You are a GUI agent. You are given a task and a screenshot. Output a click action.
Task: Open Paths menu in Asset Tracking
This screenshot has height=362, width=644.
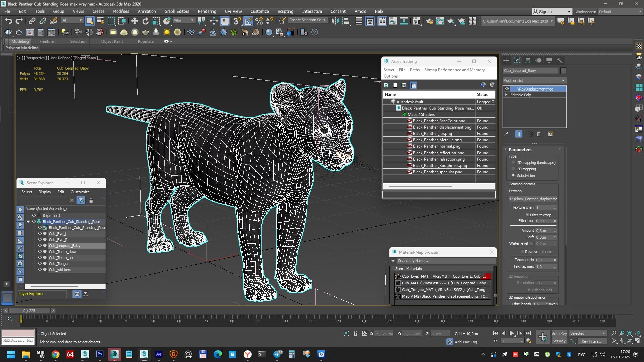click(415, 70)
